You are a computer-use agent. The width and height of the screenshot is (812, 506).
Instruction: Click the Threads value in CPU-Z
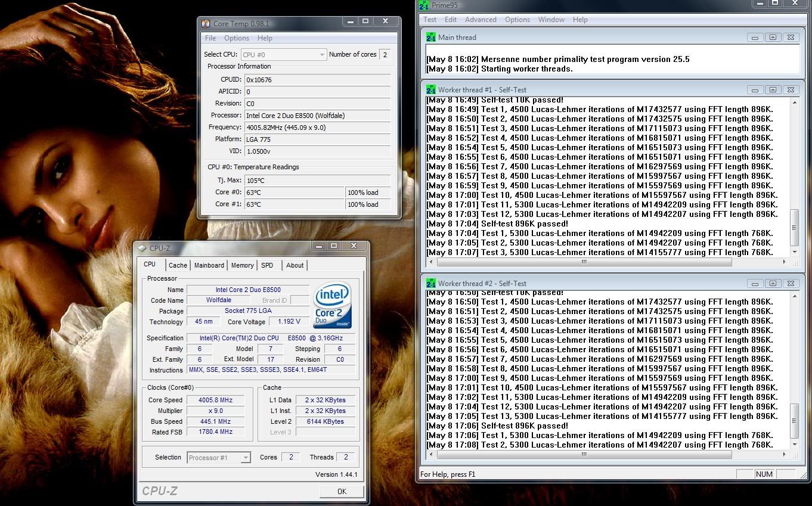pos(346,458)
